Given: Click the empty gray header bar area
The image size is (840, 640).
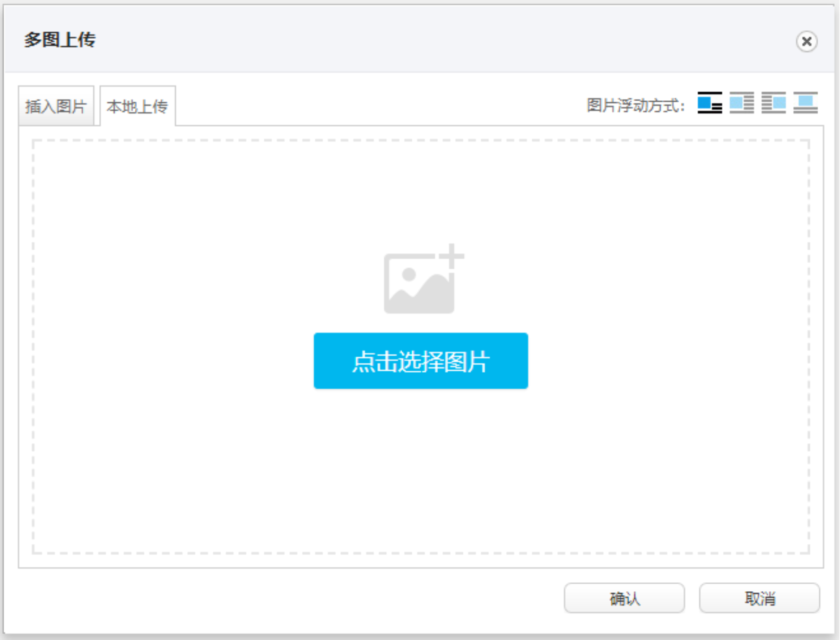Looking at the screenshot, I should tap(425, 40).
